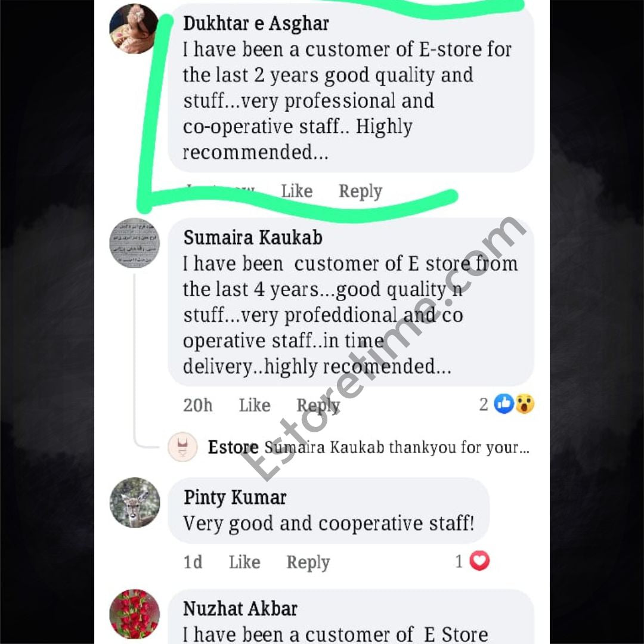Open Dukhtar e Asghar's profile picture

134,29
